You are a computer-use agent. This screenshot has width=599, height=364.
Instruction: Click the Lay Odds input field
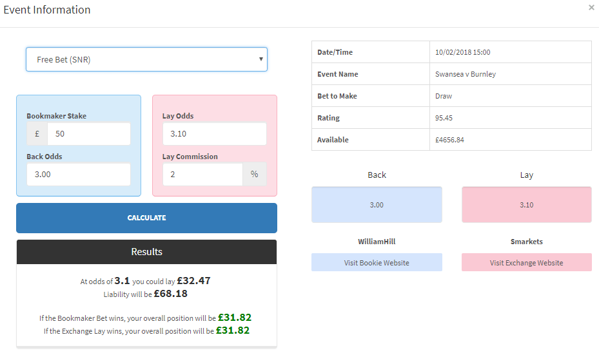point(215,134)
